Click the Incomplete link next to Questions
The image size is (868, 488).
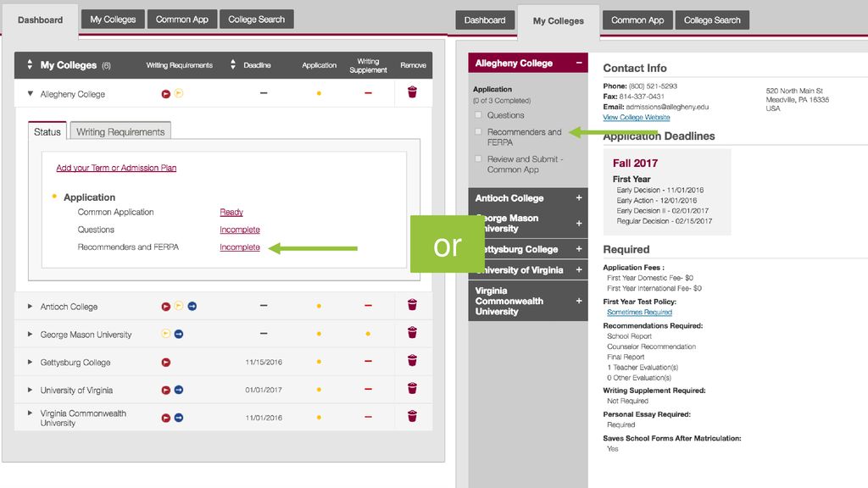click(x=240, y=230)
